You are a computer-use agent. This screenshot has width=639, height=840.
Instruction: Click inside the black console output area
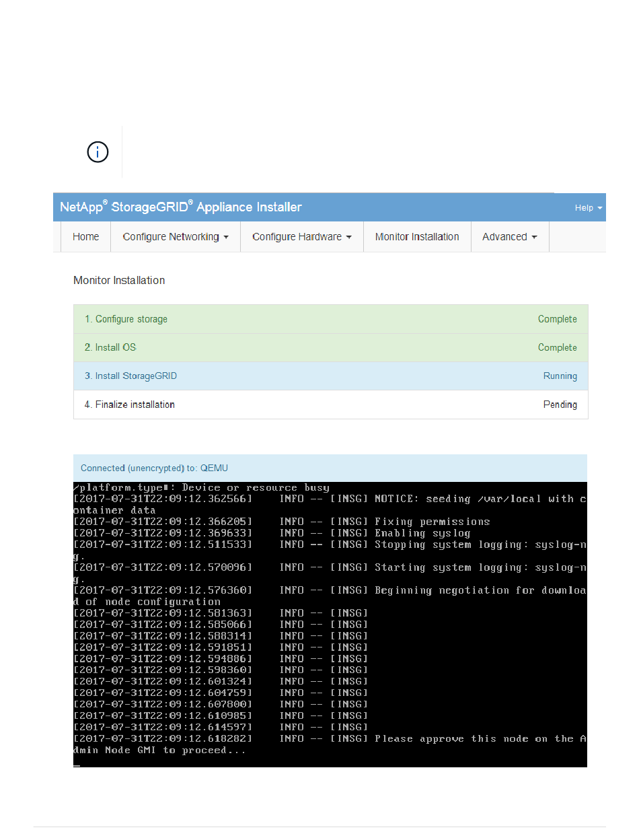point(330,624)
